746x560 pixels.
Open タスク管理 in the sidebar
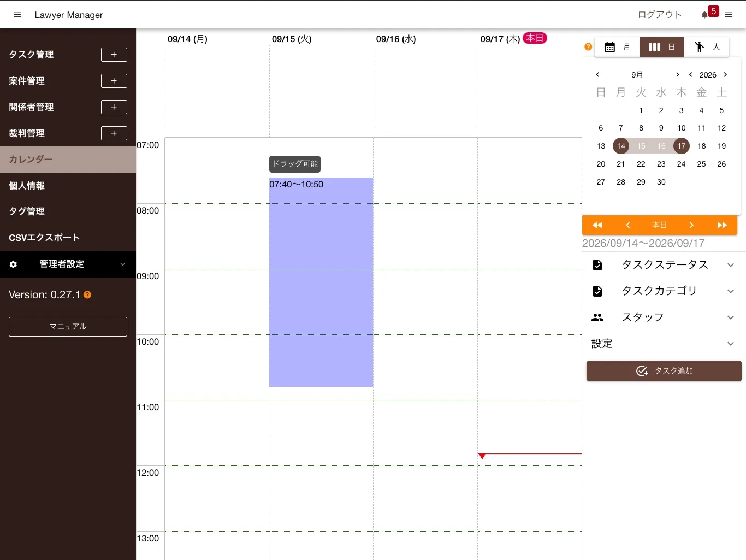(31, 55)
